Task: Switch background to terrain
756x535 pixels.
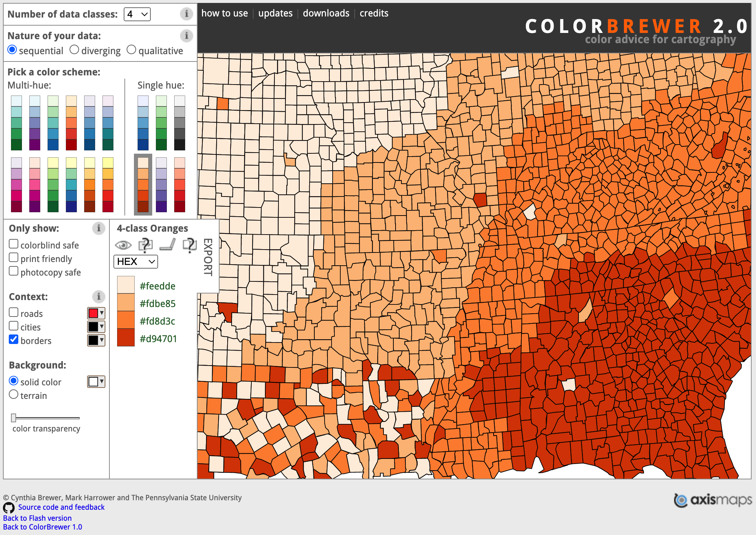Action: [x=14, y=394]
